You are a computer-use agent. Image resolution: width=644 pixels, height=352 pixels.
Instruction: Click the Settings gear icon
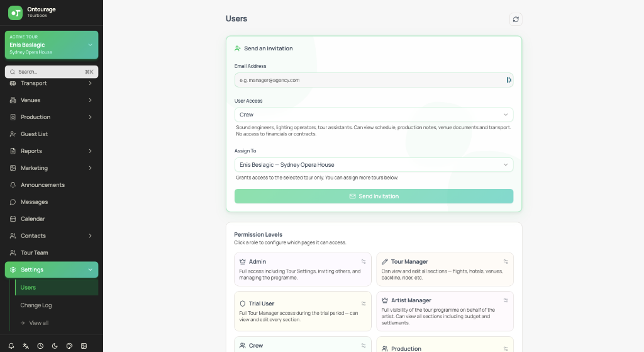pyautogui.click(x=13, y=270)
